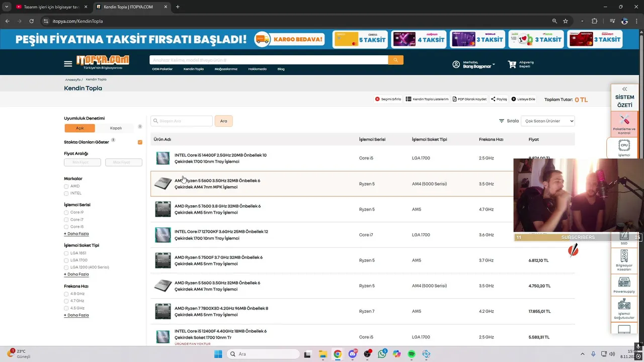Click the Paylaş share button
Image resolution: width=644 pixels, height=362 pixels.
499,99
